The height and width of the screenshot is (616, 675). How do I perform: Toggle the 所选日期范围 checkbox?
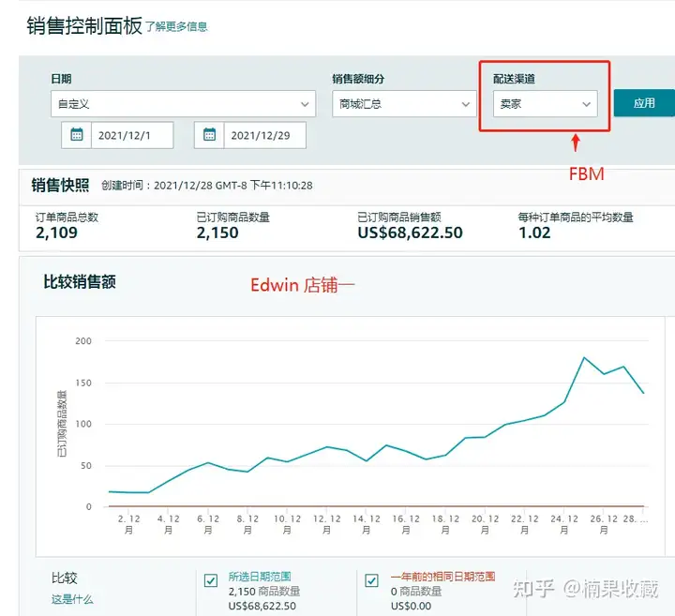[211, 580]
